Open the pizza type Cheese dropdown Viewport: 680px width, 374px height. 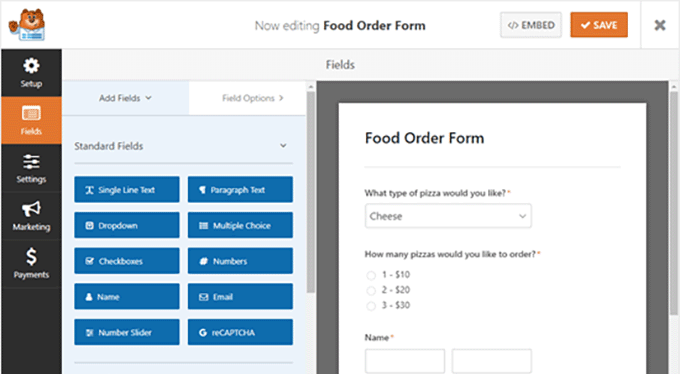click(448, 216)
